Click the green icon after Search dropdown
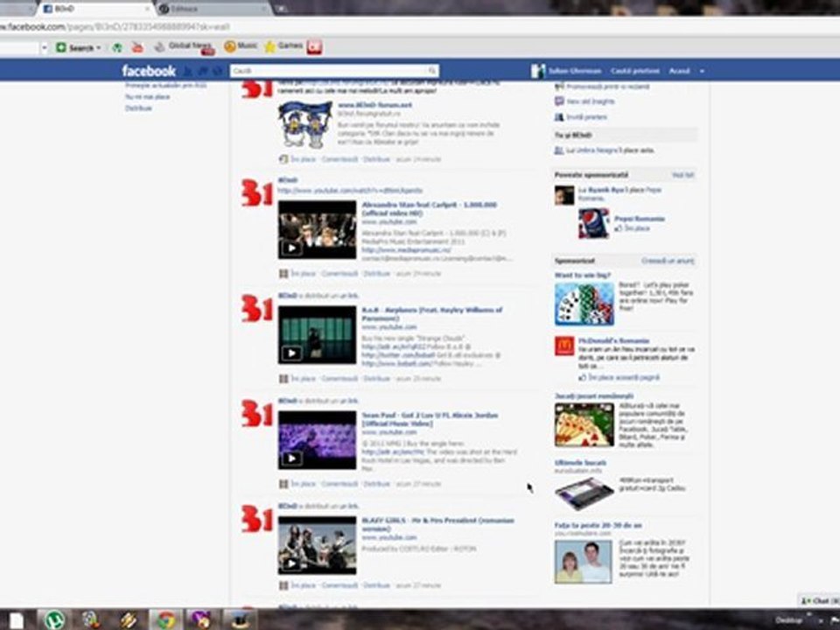The image size is (840, 630). point(116,47)
